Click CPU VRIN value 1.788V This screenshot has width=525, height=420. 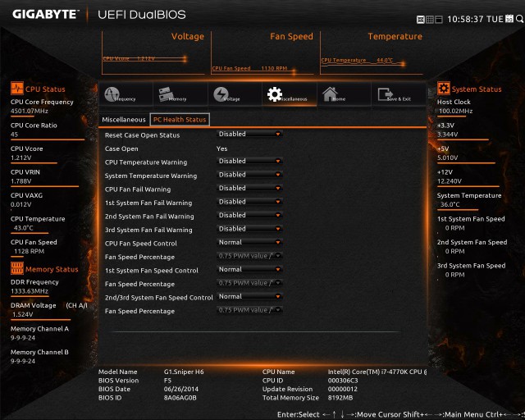pyautogui.click(x=21, y=181)
